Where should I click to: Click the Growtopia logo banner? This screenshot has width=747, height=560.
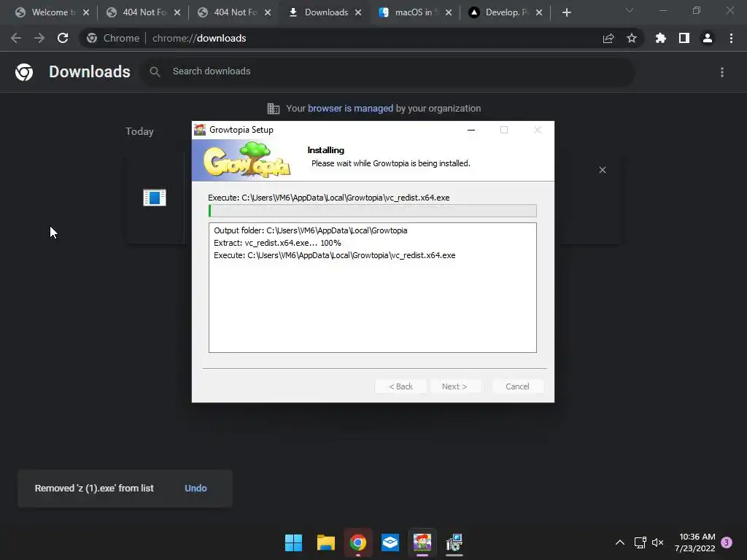pyautogui.click(x=247, y=160)
